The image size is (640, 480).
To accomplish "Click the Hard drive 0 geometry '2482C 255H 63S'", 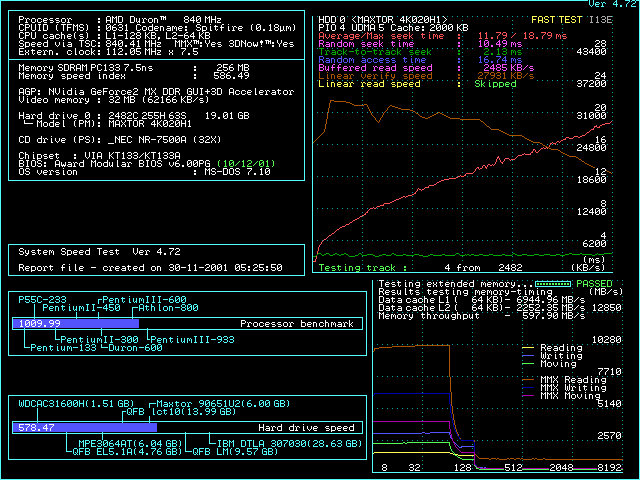I will point(147,116).
